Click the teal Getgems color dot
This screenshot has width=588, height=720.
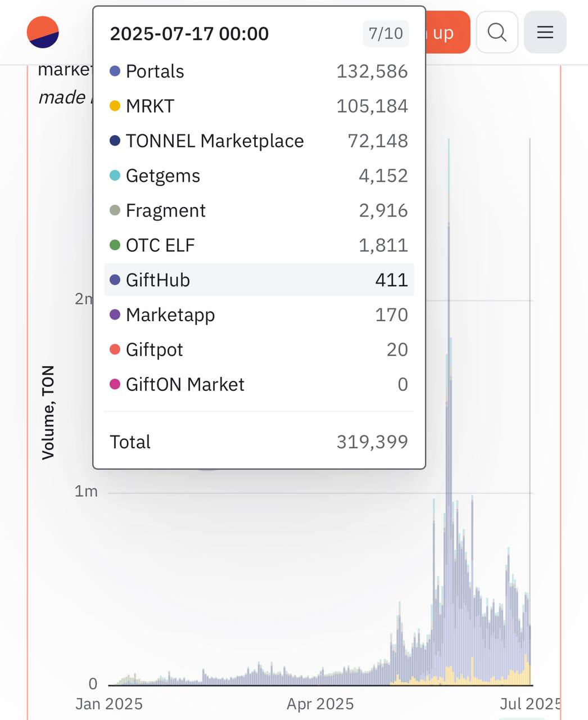coord(115,175)
